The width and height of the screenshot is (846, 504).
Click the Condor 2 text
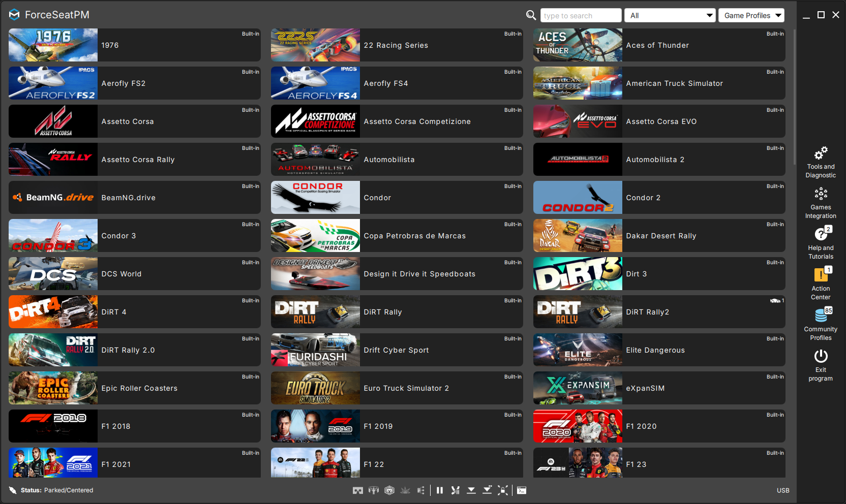pos(643,198)
